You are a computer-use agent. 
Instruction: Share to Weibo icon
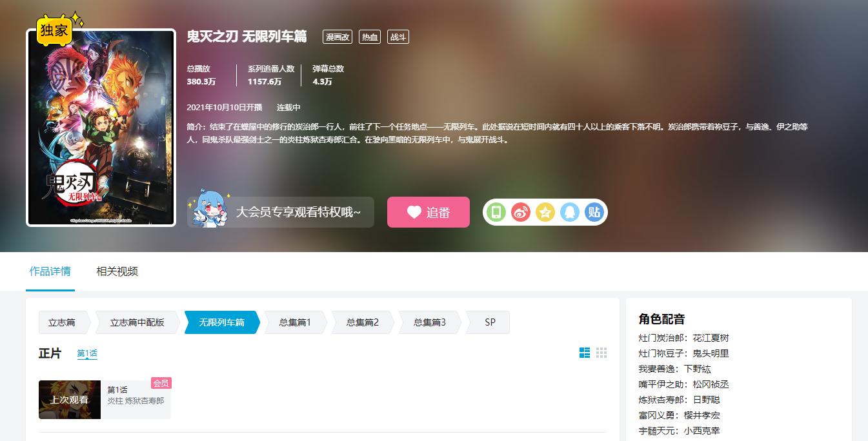521,212
